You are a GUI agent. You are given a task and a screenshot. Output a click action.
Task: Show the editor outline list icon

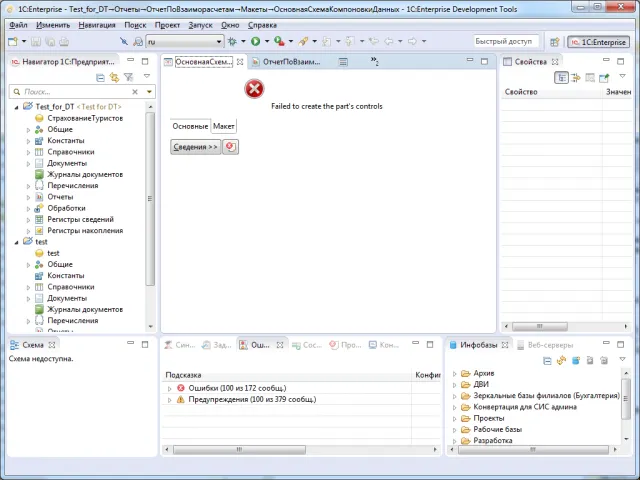(343, 62)
